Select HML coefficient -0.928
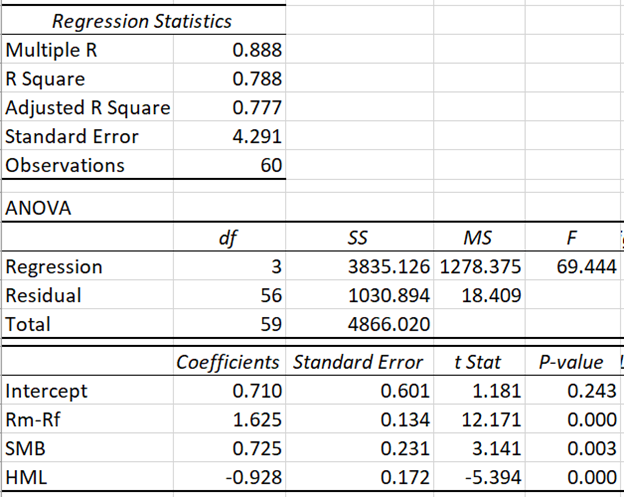 tap(254, 477)
